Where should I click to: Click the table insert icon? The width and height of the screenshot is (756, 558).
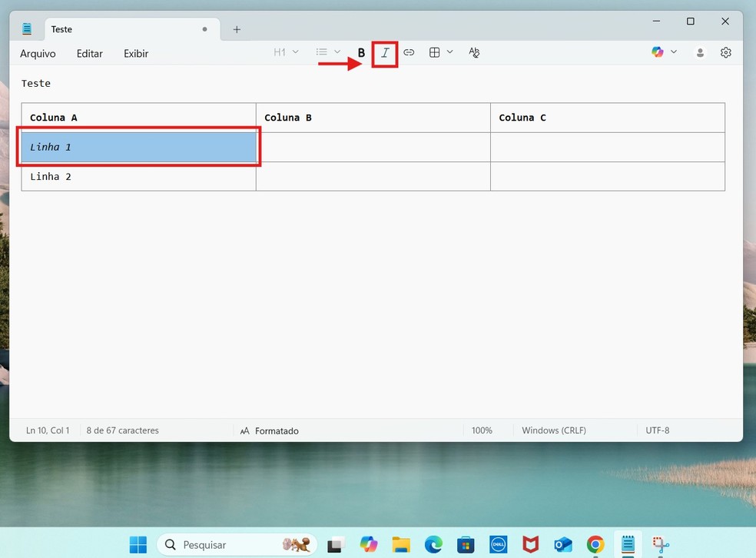434,52
